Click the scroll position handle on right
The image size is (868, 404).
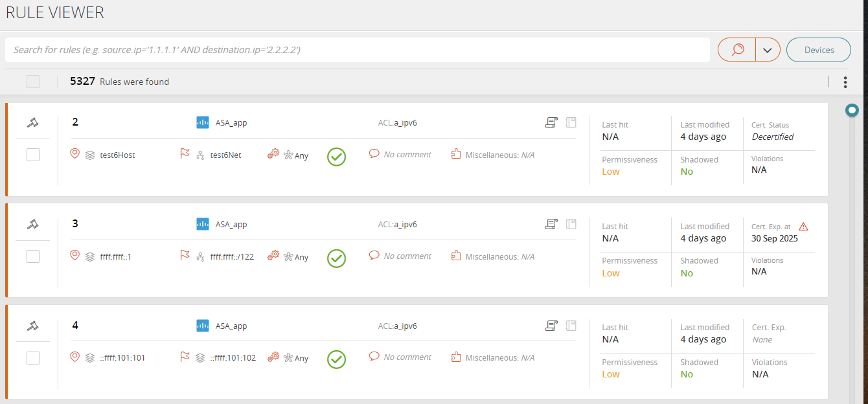pyautogui.click(x=852, y=111)
